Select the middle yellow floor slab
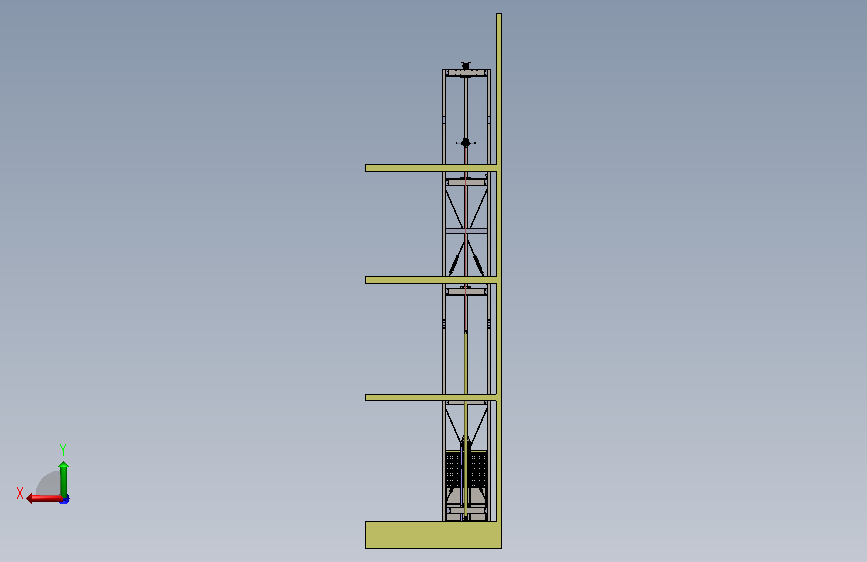Viewport: 867px width, 562px height. click(x=431, y=280)
